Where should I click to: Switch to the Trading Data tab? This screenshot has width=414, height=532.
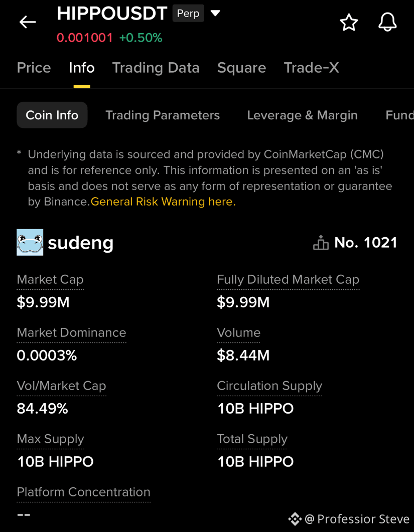(x=156, y=67)
